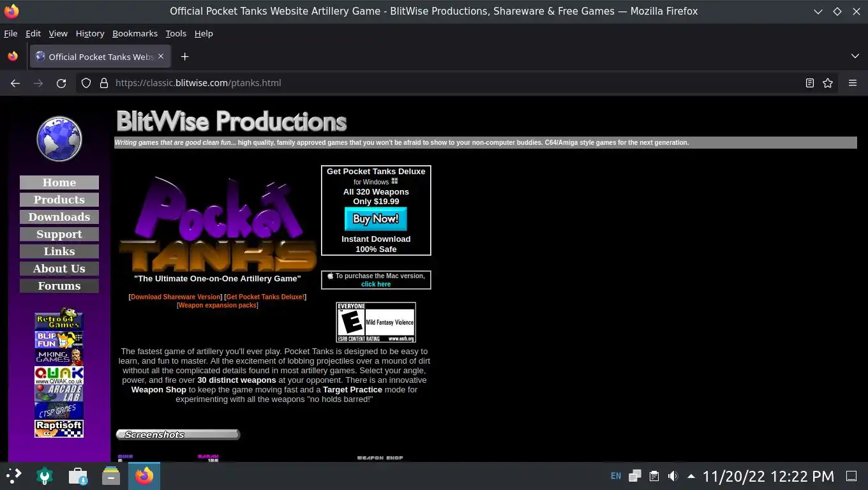Show site security padlock details
The height and width of the screenshot is (490, 868).
[103, 83]
